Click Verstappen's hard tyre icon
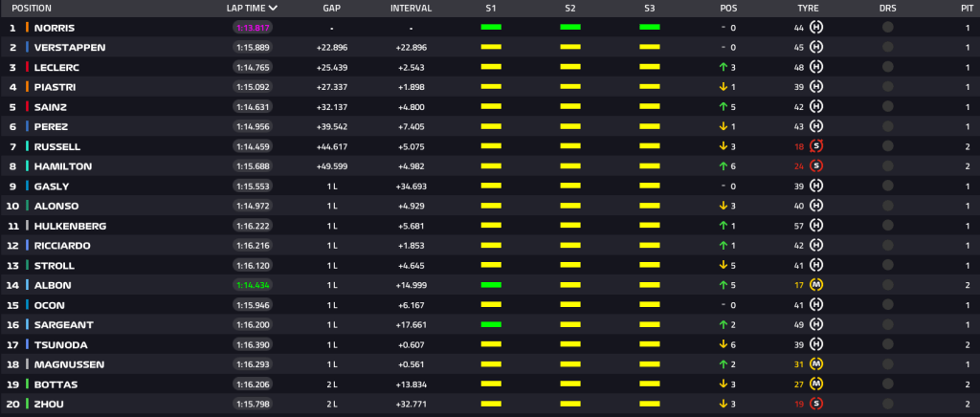 pos(816,48)
